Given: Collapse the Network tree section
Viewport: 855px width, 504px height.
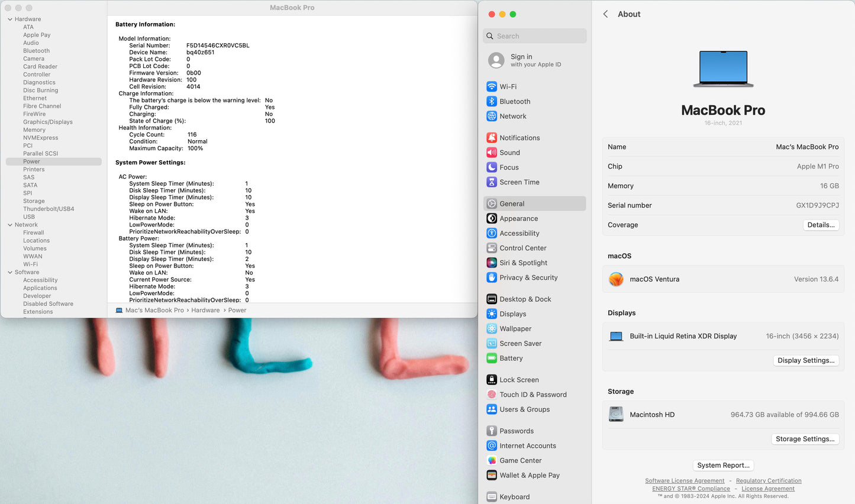Looking at the screenshot, I should coord(10,225).
